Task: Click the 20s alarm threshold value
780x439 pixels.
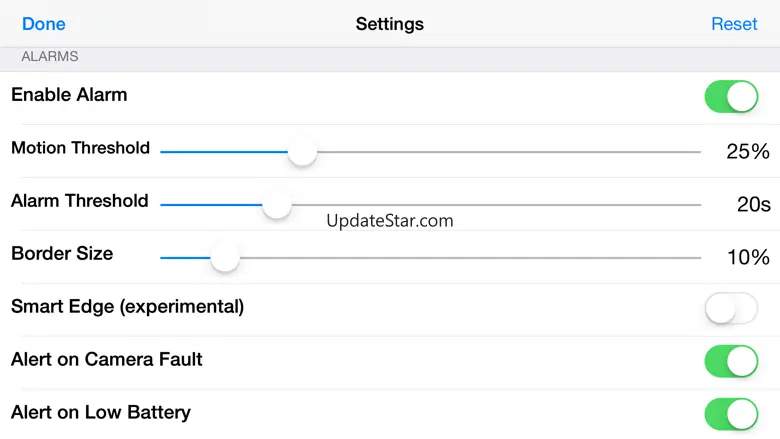Action: [x=753, y=205]
